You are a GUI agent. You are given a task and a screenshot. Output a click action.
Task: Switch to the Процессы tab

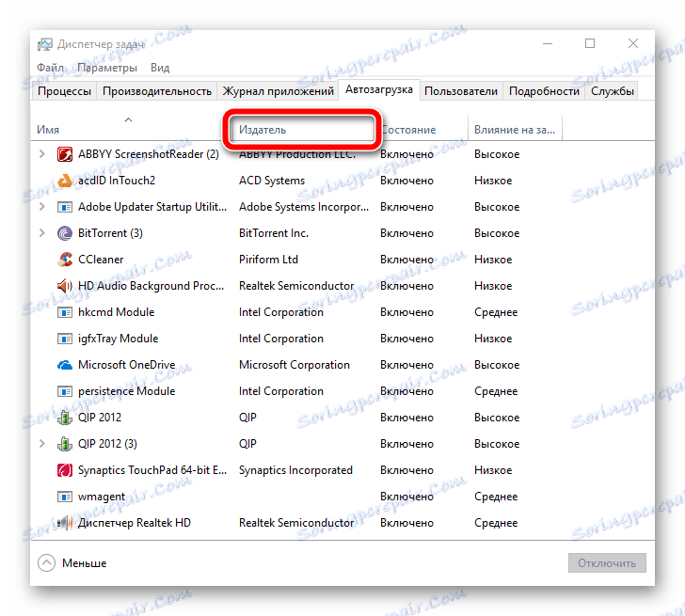tap(64, 91)
